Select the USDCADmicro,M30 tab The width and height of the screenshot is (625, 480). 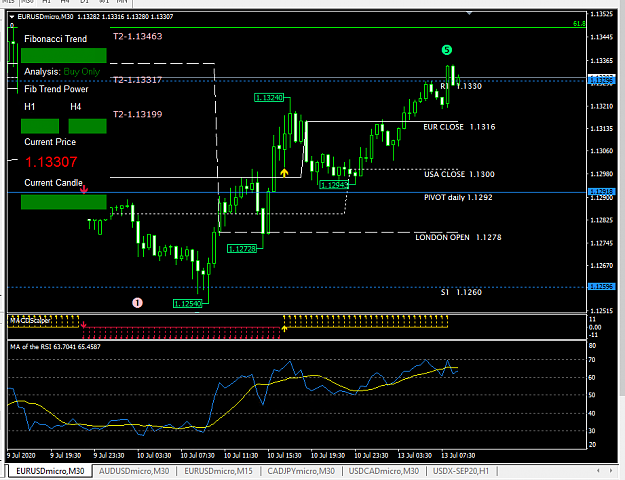click(x=383, y=471)
